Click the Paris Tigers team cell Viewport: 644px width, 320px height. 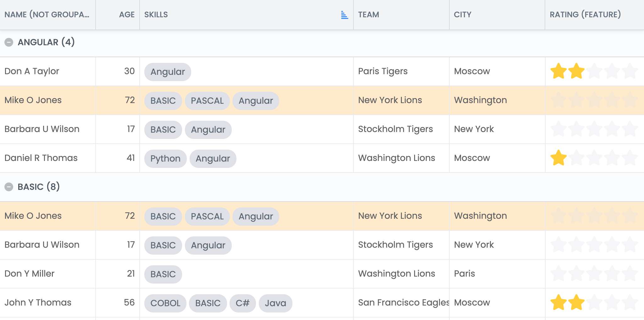coord(402,71)
